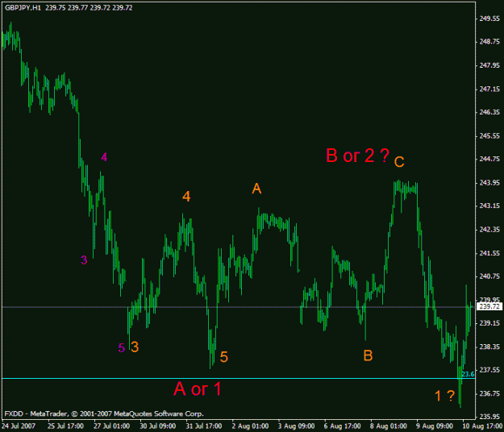The image size is (504, 432).
Task: Click the 247.95 price axis label
Action: pyautogui.click(x=489, y=65)
